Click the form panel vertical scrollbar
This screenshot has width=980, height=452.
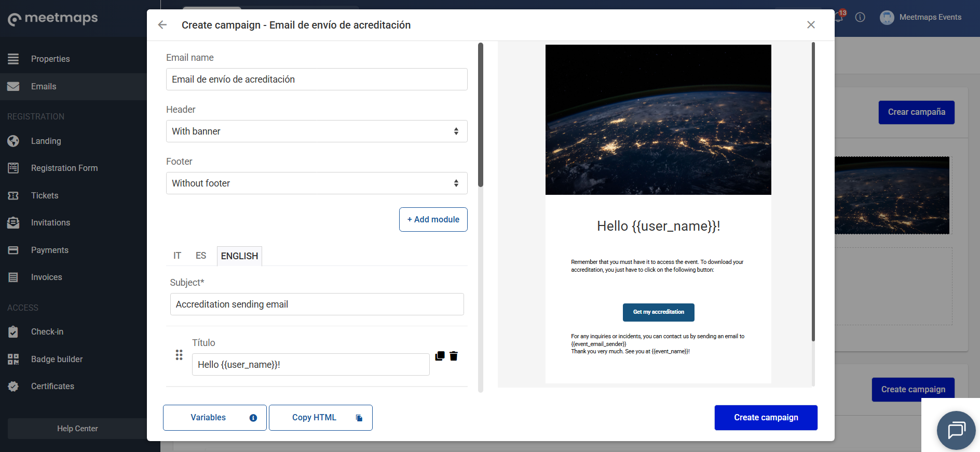tap(481, 114)
